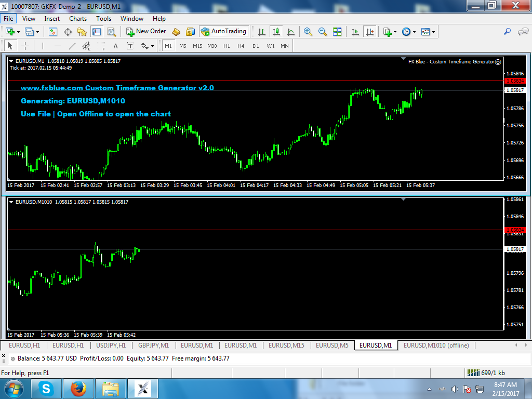Open the File menu
The image size is (532, 399).
(8, 19)
